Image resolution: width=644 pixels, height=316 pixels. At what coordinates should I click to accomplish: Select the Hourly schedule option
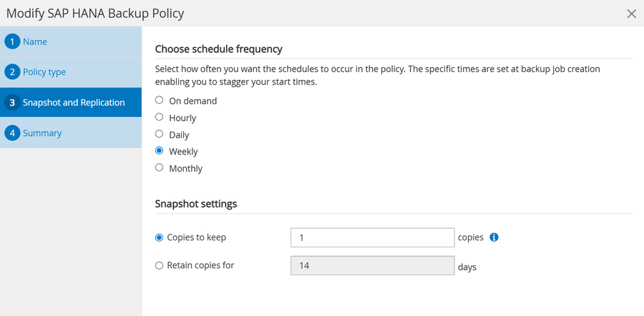[x=160, y=117]
